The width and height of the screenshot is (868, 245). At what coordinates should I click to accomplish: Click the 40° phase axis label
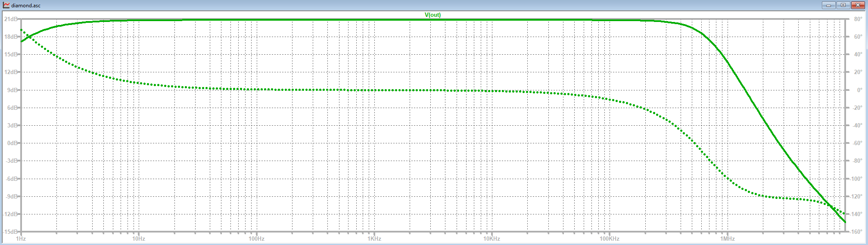point(858,55)
